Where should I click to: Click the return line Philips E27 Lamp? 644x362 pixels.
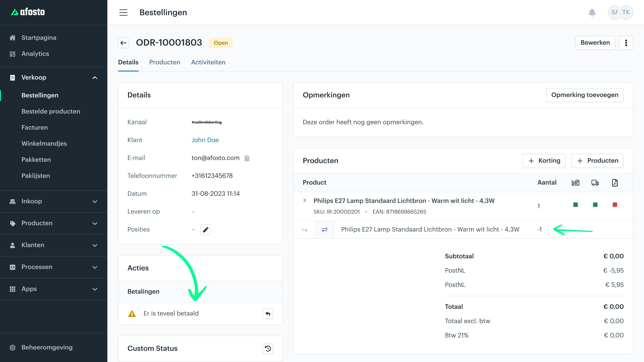[x=430, y=230]
